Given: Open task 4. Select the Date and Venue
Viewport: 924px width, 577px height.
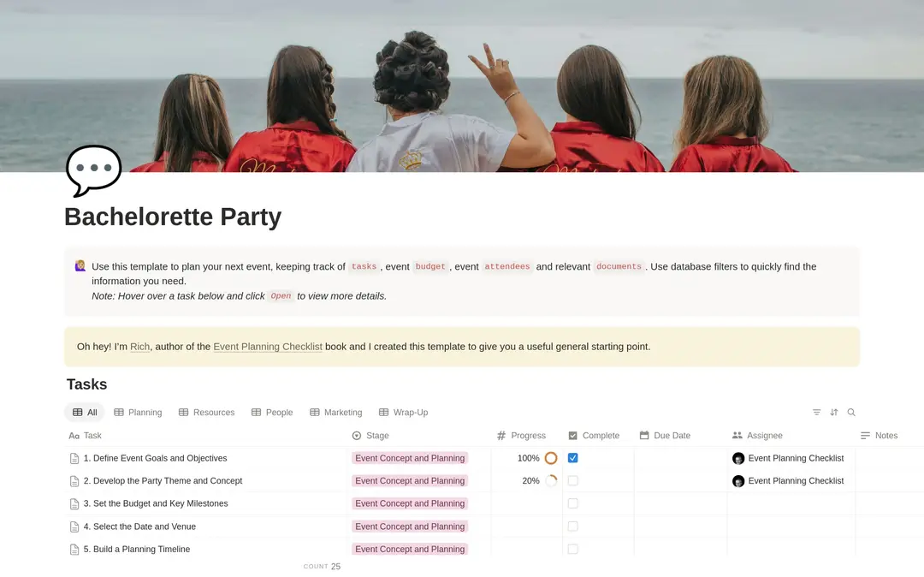Looking at the screenshot, I should click(139, 526).
